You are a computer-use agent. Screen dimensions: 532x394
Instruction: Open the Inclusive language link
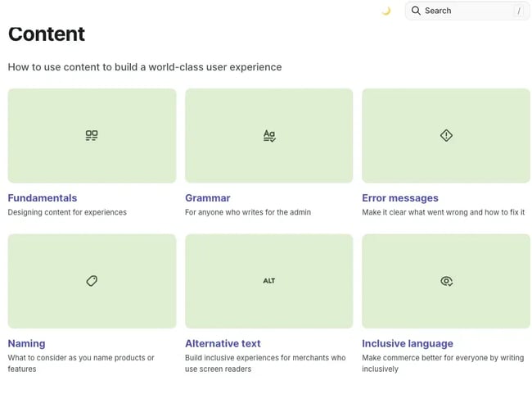408,344
